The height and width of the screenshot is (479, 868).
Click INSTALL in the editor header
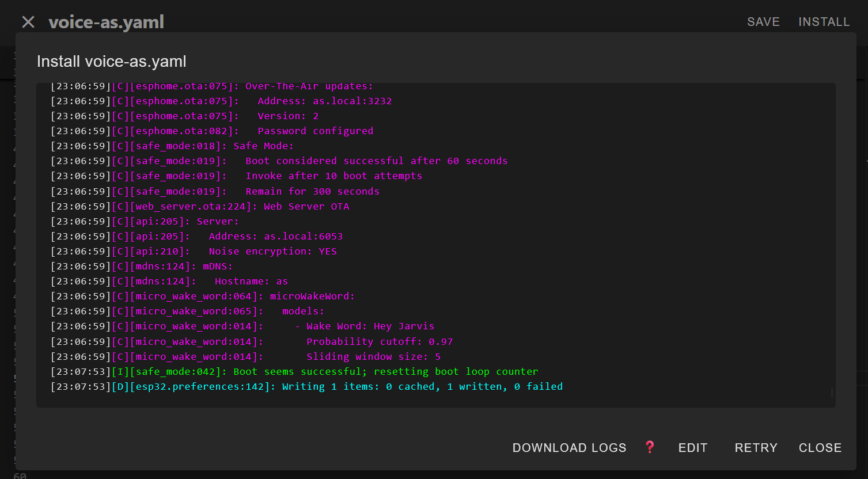click(x=824, y=22)
